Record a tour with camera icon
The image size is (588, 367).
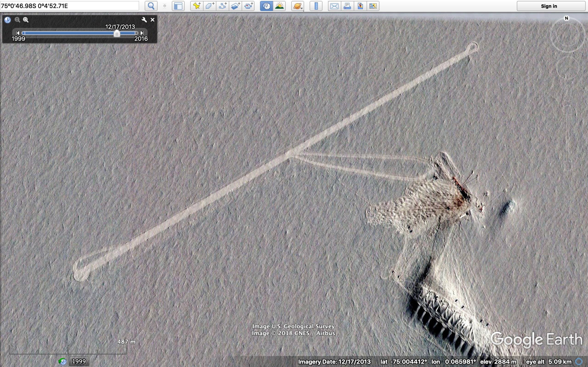click(x=248, y=6)
